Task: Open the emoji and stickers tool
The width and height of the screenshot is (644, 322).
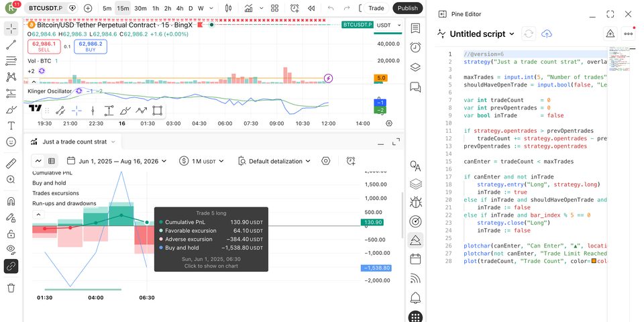Action: [11, 142]
